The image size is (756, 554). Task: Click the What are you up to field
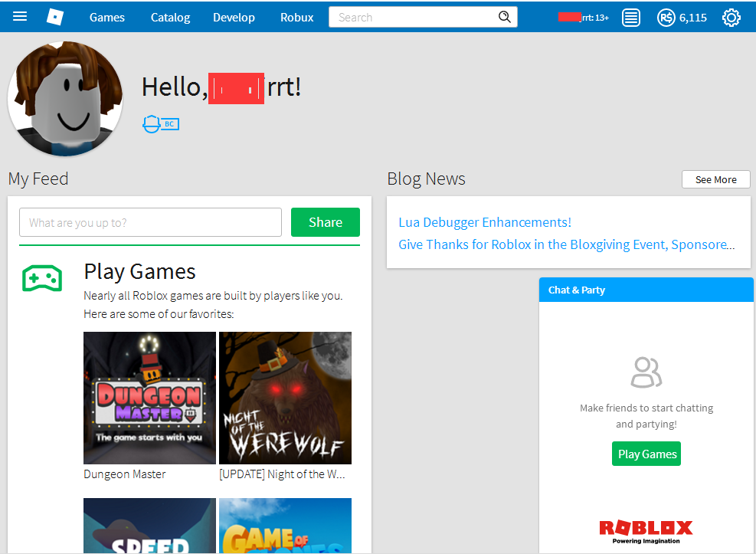point(150,222)
